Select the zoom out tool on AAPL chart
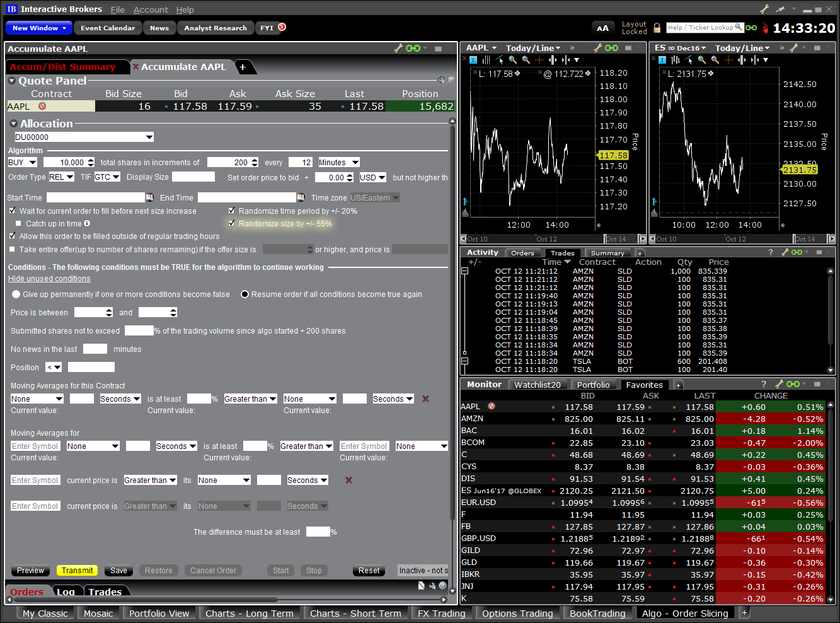The image size is (840, 623). pyautogui.click(x=525, y=59)
